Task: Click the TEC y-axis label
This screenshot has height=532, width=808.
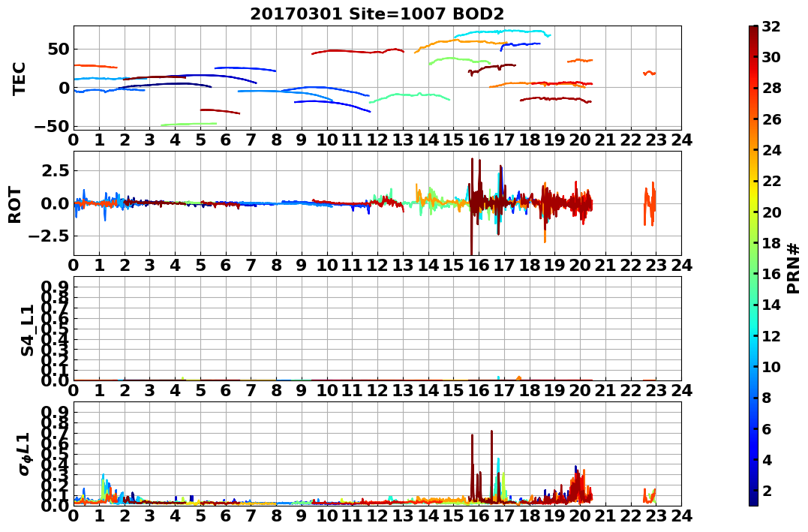Action: 19,78
